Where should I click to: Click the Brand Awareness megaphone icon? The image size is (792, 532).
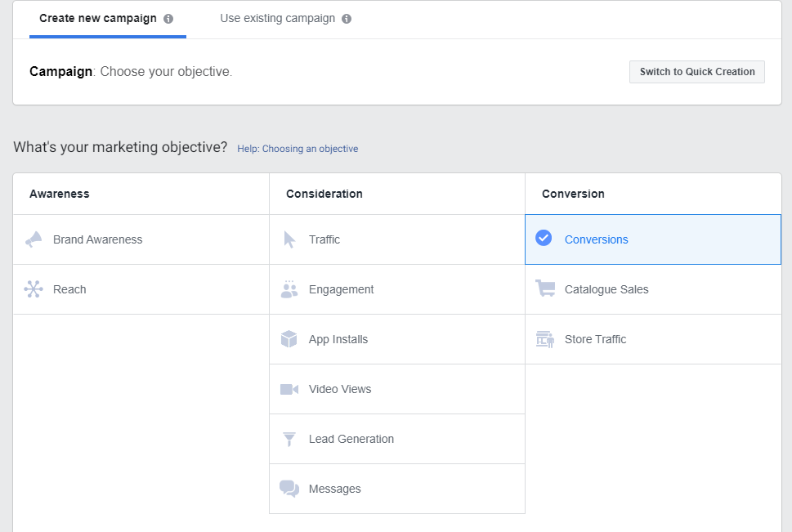[34, 239]
